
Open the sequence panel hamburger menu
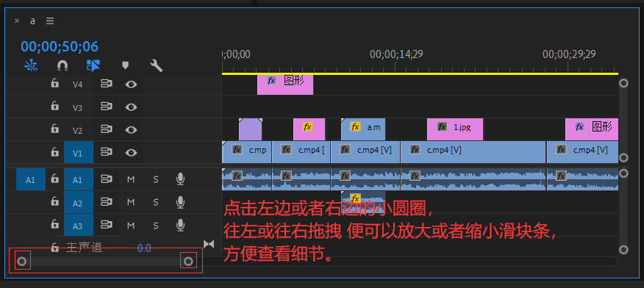pos(50,21)
